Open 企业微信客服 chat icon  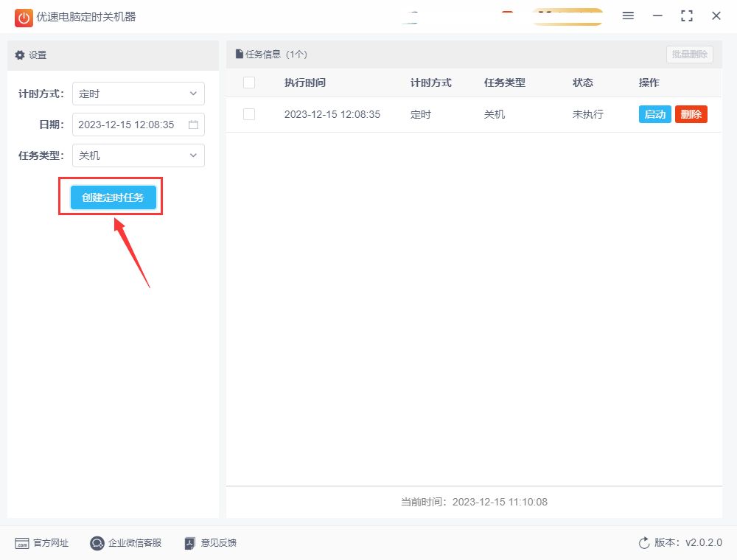coord(97,543)
